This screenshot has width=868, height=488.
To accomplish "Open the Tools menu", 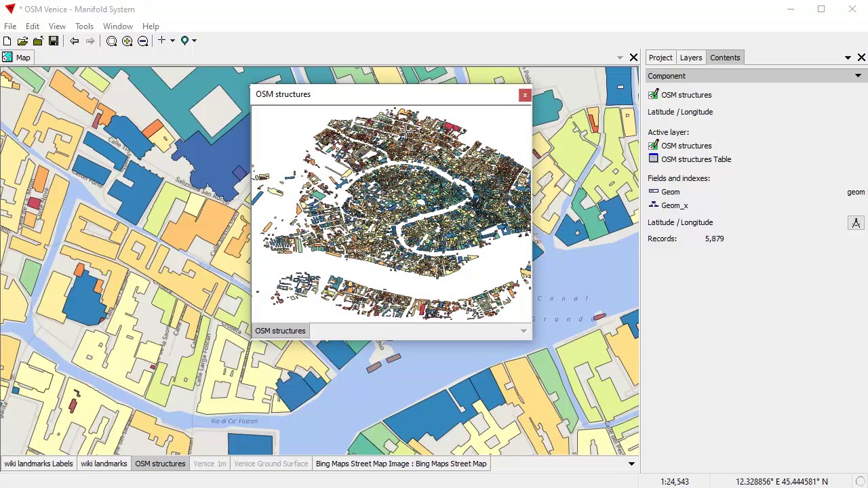I will 84,26.
